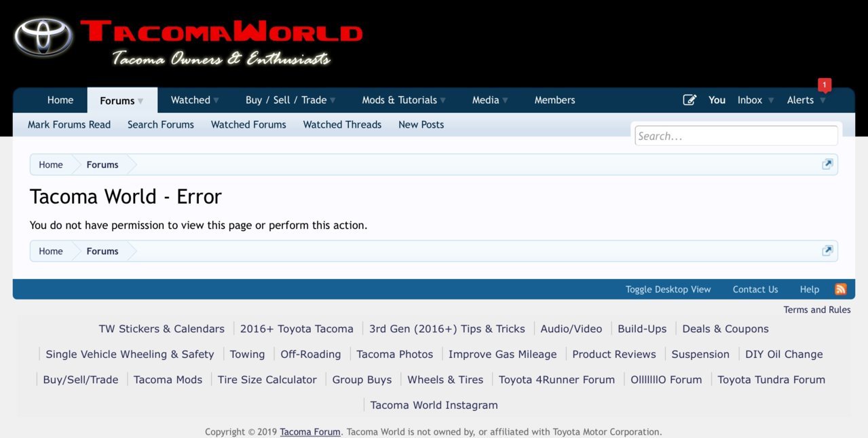Go to Buy / Sell / Trade tab
The height and width of the screenshot is (438, 868).
point(286,100)
